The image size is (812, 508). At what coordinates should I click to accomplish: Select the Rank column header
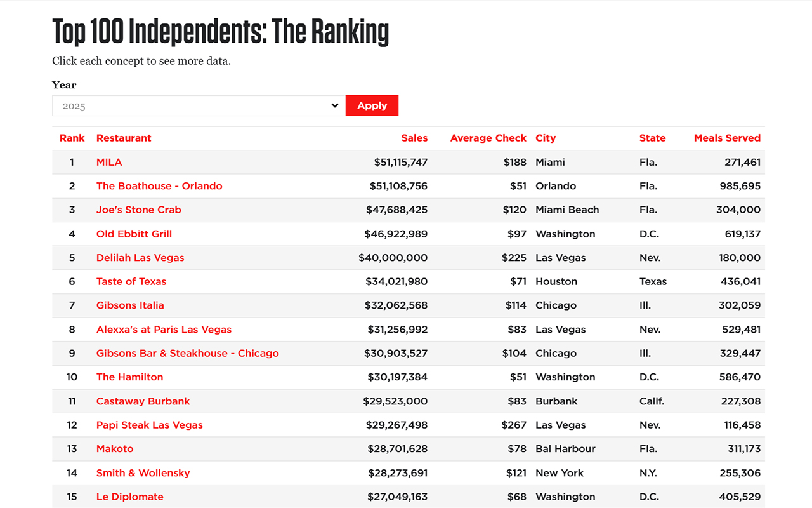(72, 138)
